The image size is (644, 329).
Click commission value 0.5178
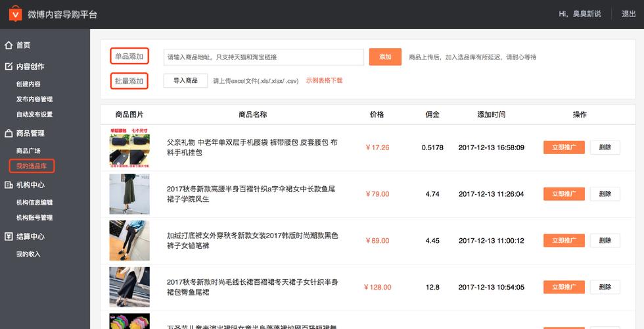(432, 147)
